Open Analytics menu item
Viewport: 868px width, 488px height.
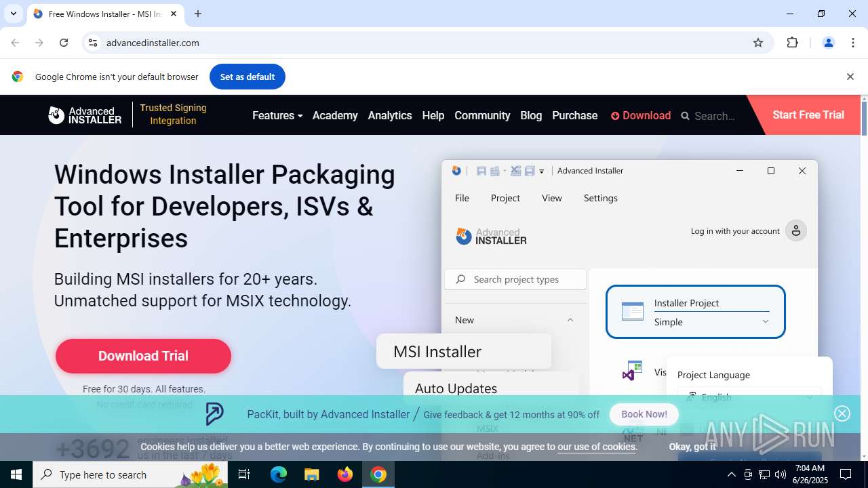coord(390,116)
